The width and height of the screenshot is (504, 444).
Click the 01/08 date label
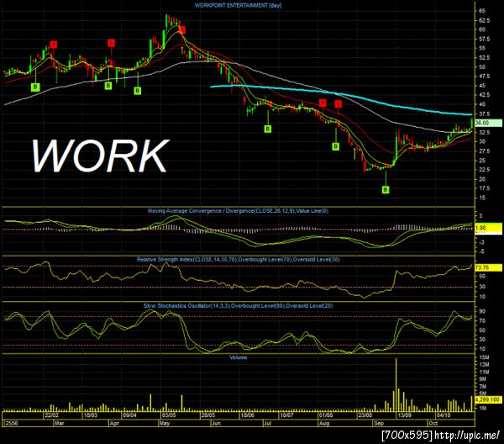pos(326,415)
